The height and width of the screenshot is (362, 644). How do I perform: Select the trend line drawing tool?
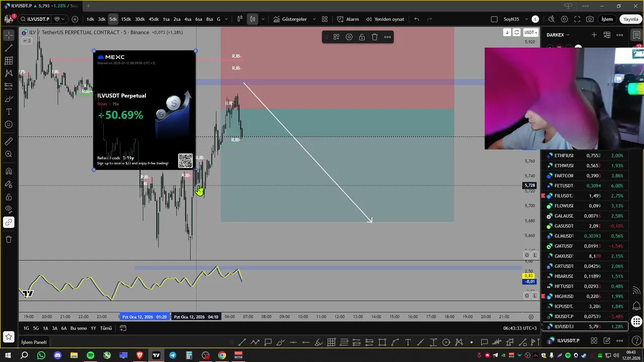coord(9,48)
